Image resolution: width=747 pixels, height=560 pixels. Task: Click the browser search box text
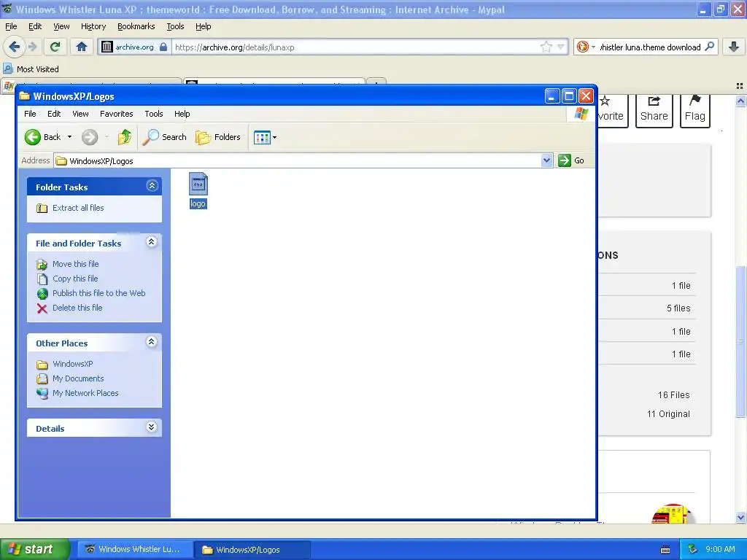650,47
